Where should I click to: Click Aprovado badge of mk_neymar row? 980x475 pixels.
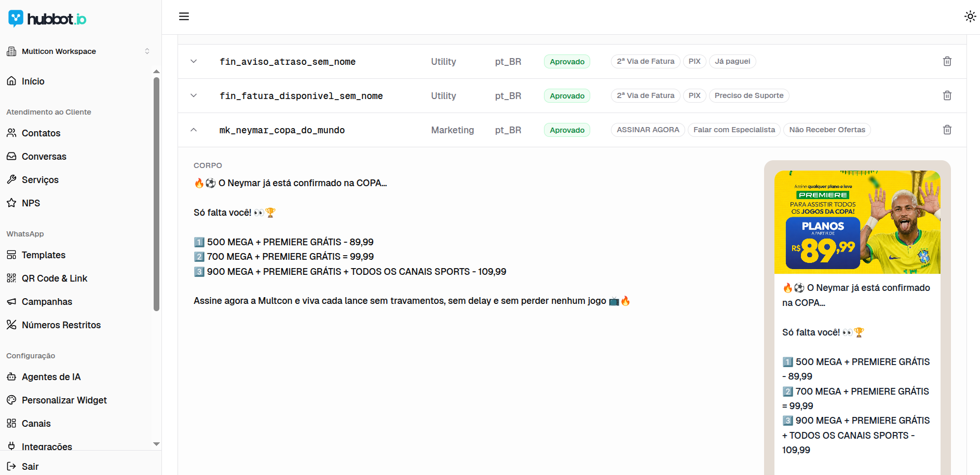[567, 130]
